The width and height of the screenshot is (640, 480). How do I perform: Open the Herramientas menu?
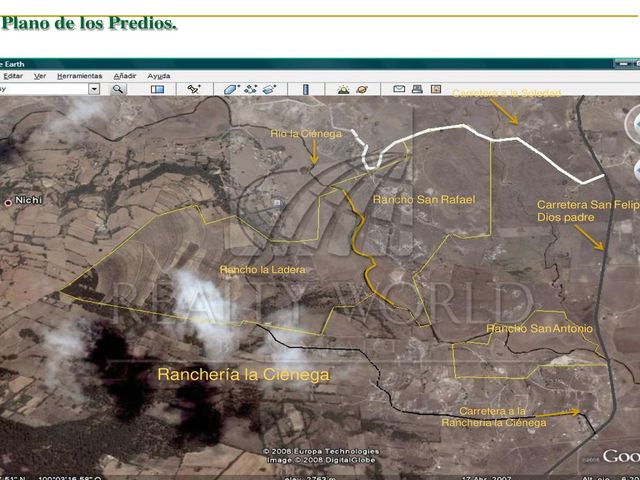click(x=80, y=76)
